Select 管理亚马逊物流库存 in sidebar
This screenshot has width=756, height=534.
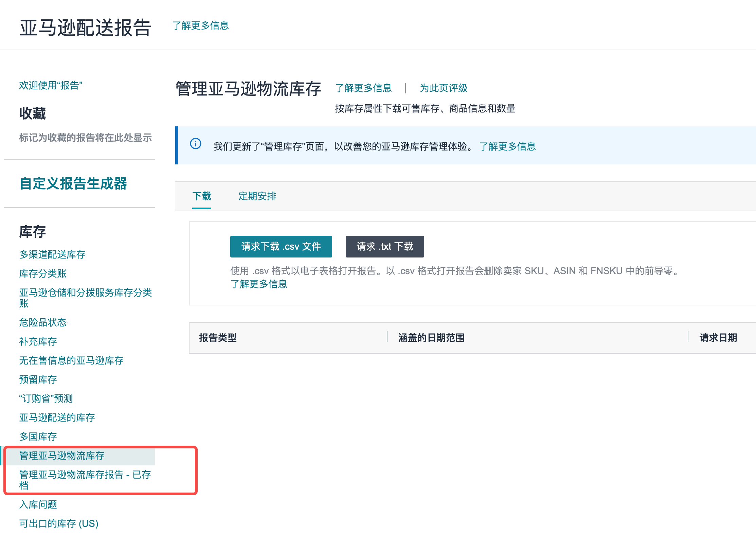click(62, 456)
